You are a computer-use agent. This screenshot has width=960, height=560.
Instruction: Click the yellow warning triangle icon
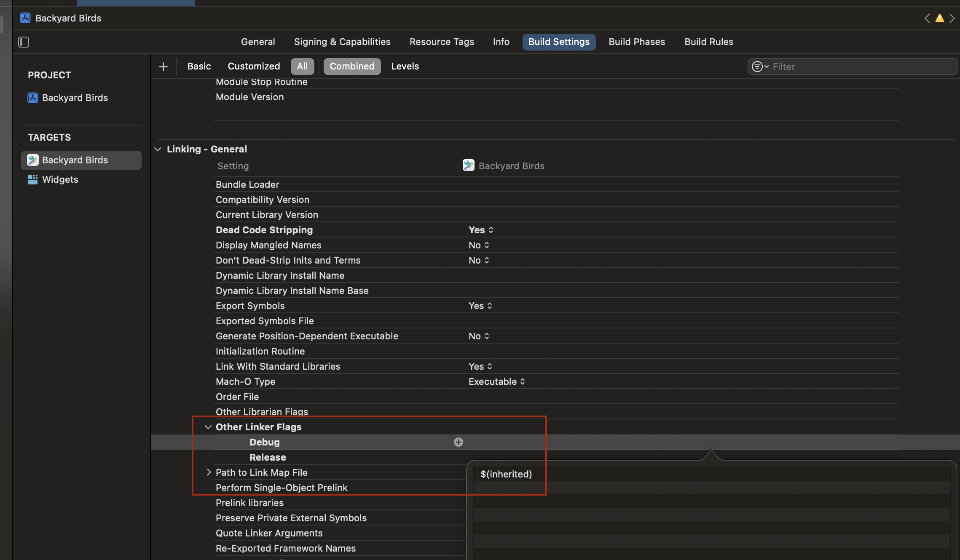[x=939, y=18]
